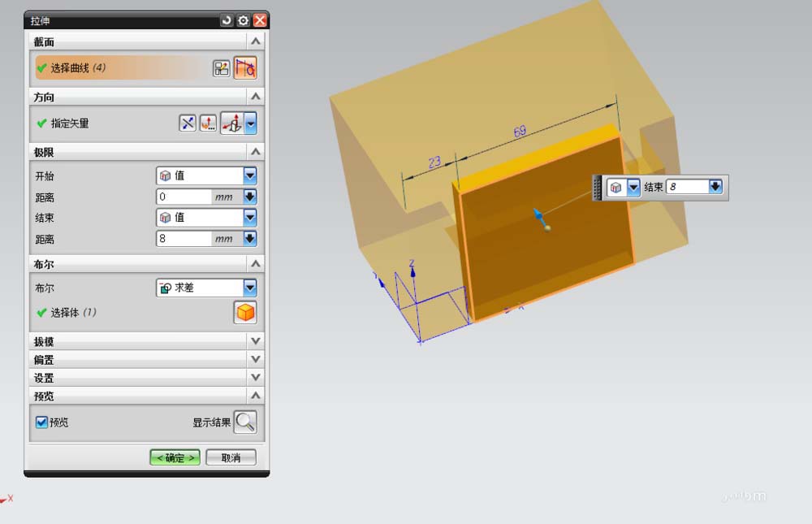The width and height of the screenshot is (812, 524).
Task: Click the 取消 cancel button
Action: (231, 457)
